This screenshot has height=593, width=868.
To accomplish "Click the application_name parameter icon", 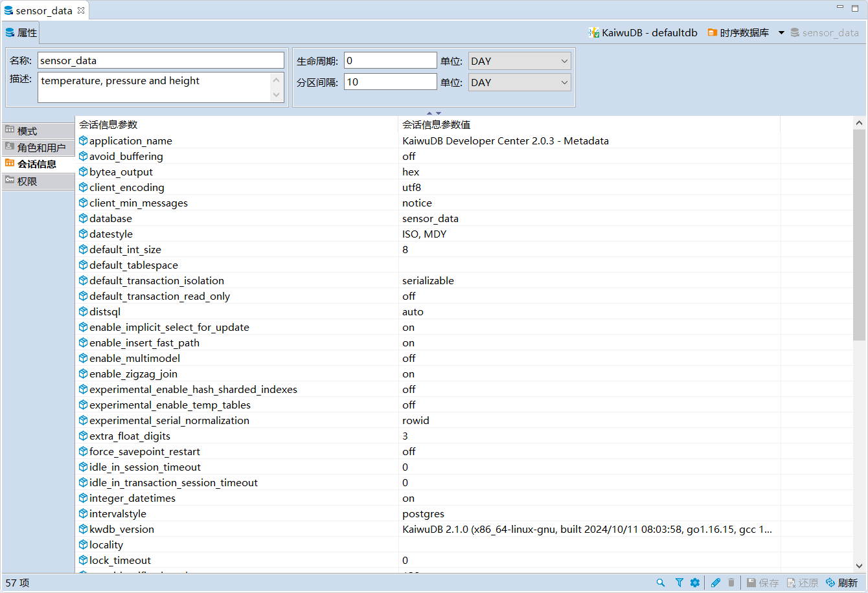I will (83, 140).
